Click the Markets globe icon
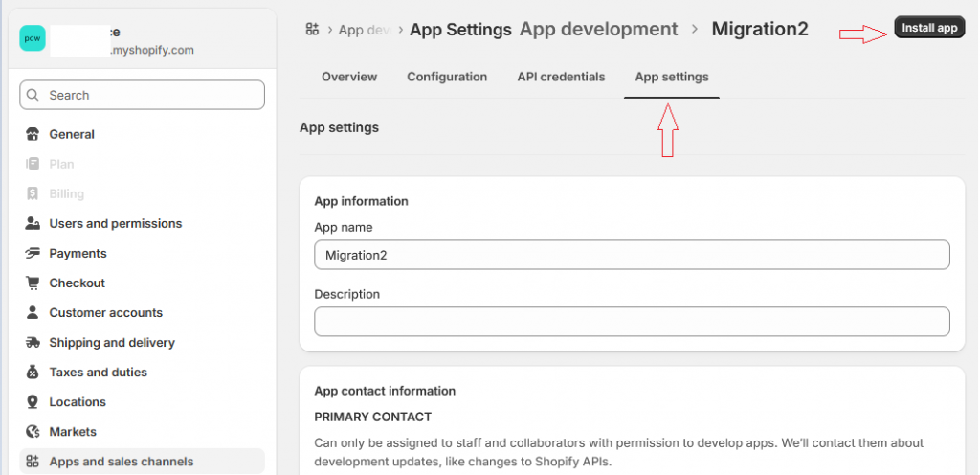The image size is (980, 475). 33,431
